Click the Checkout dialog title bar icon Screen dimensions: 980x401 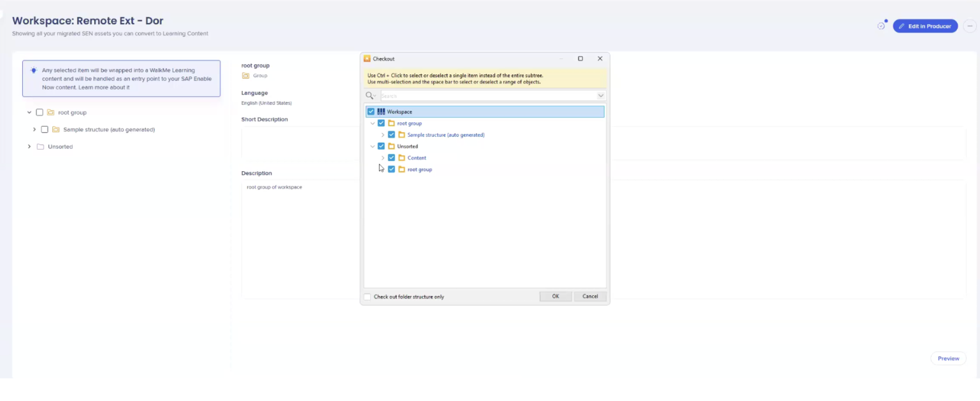367,59
